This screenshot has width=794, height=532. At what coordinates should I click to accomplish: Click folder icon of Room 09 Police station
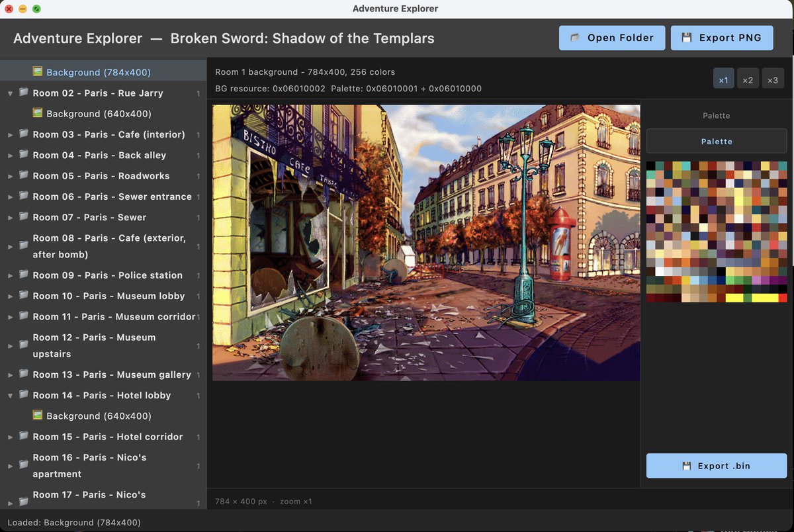click(24, 274)
